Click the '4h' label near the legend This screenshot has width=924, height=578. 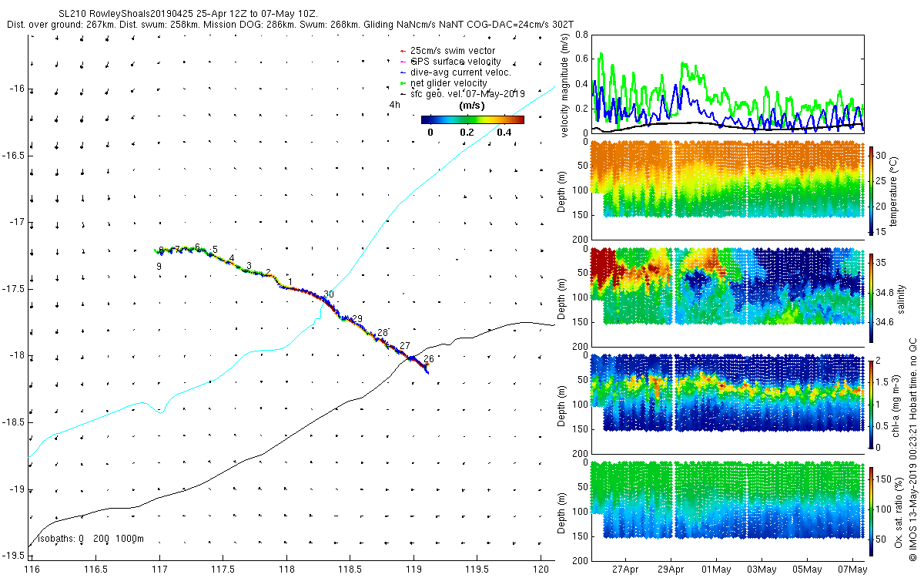395,104
